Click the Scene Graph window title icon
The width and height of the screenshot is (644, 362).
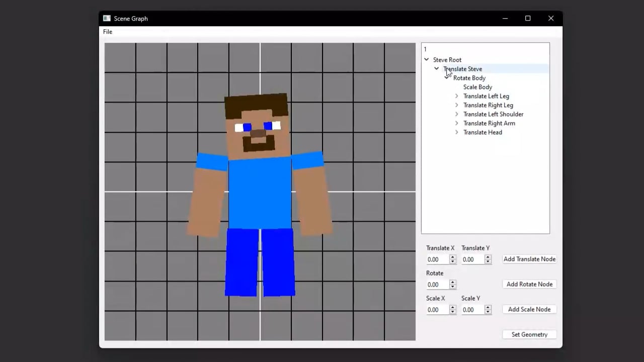point(107,19)
